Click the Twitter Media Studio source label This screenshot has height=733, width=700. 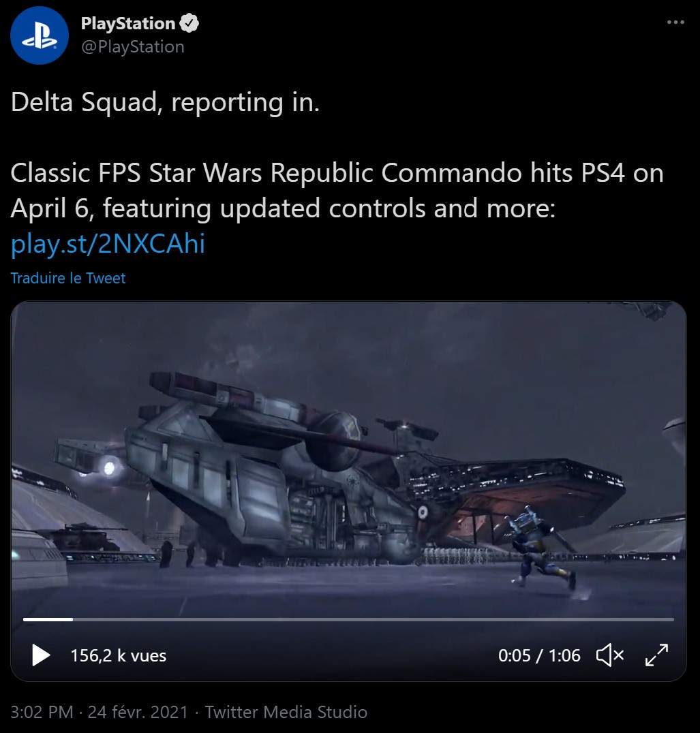286,712
